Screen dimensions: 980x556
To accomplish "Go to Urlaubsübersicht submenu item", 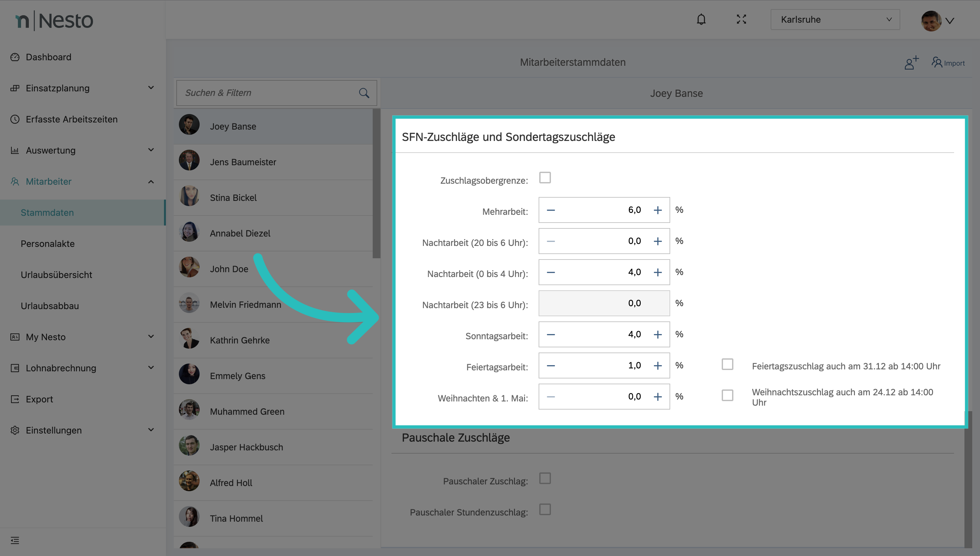I will click(56, 274).
